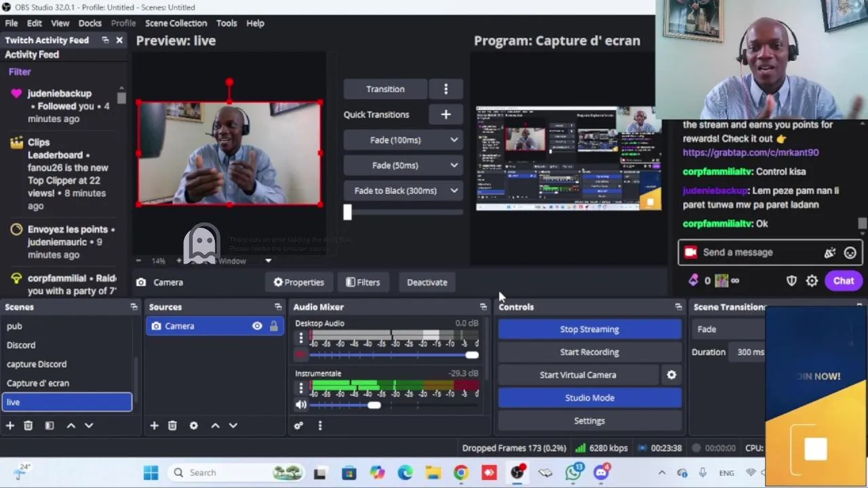Mute Instrumentale audio speaker
This screenshot has width=868, height=488.
301,405
